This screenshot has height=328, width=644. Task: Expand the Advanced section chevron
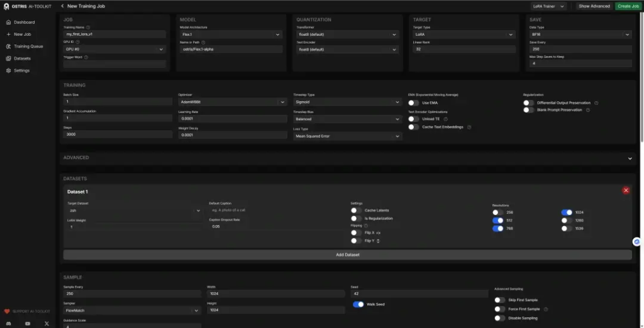(x=630, y=158)
